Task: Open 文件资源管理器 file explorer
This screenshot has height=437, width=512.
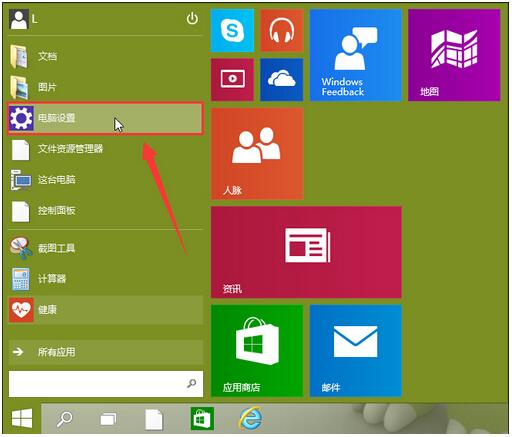Action: tap(105, 149)
